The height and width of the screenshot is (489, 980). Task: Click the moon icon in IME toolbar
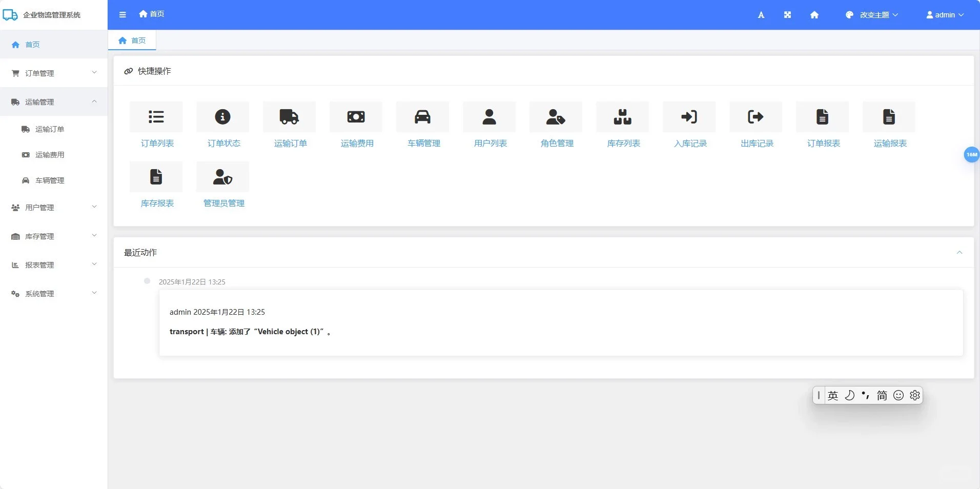(849, 395)
